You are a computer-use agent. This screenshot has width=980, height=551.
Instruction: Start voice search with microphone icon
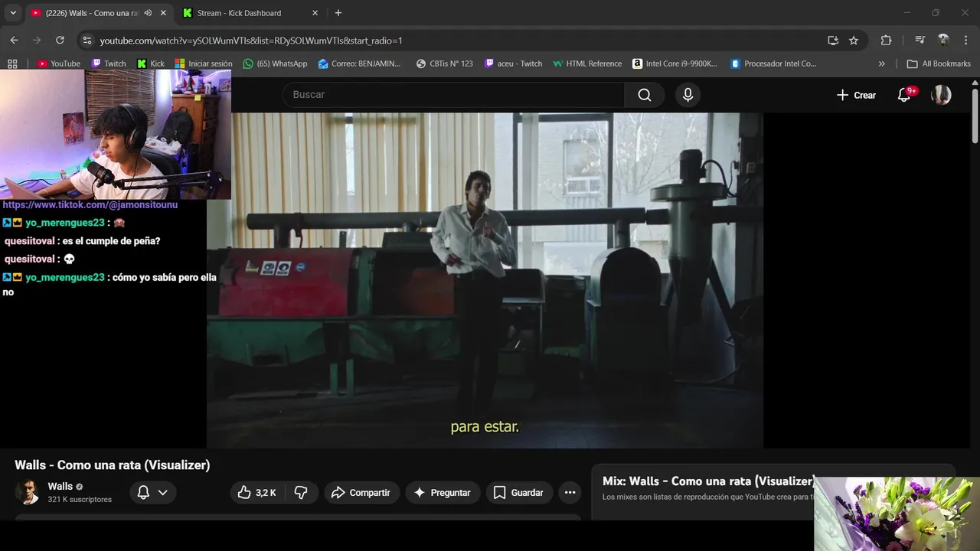688,94
